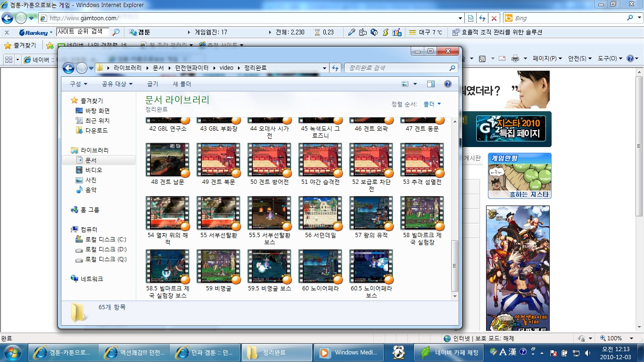This screenshot has height=362, width=644.
Task: Click the Internet Explorer stop X icon
Action: 494,18
